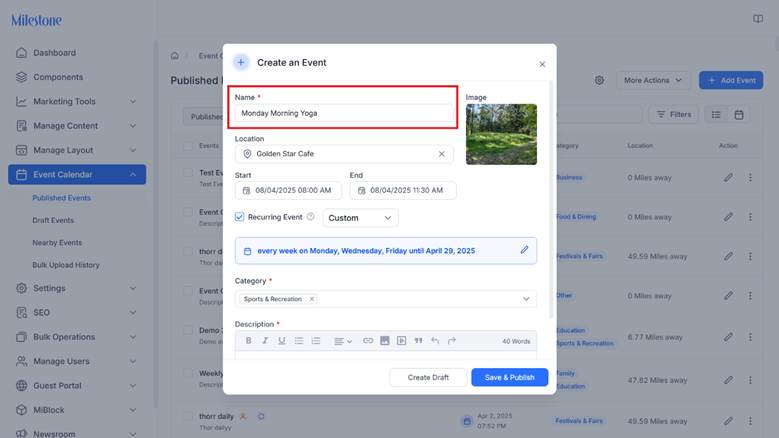Screen dimensions: 779x438
Task: Open Components from the sidebar
Action: [58, 77]
